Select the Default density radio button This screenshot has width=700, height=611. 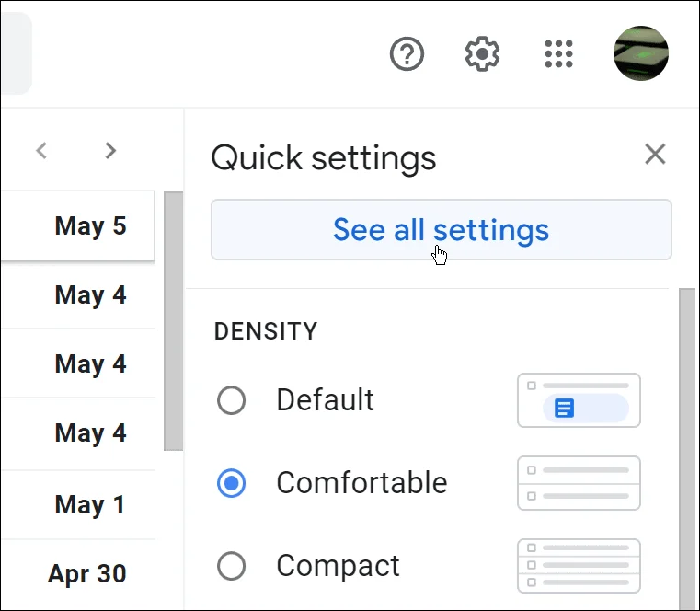click(231, 400)
